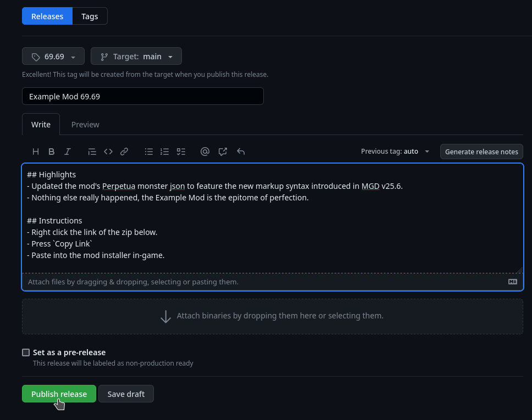Viewport: 532px width, 420px height.
Task: Mention a user with @ icon
Action: click(205, 152)
